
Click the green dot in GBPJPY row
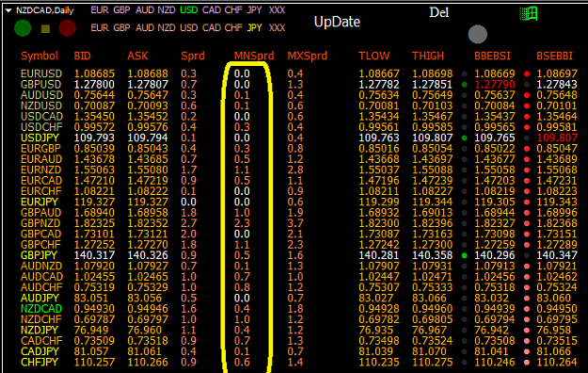(464, 256)
